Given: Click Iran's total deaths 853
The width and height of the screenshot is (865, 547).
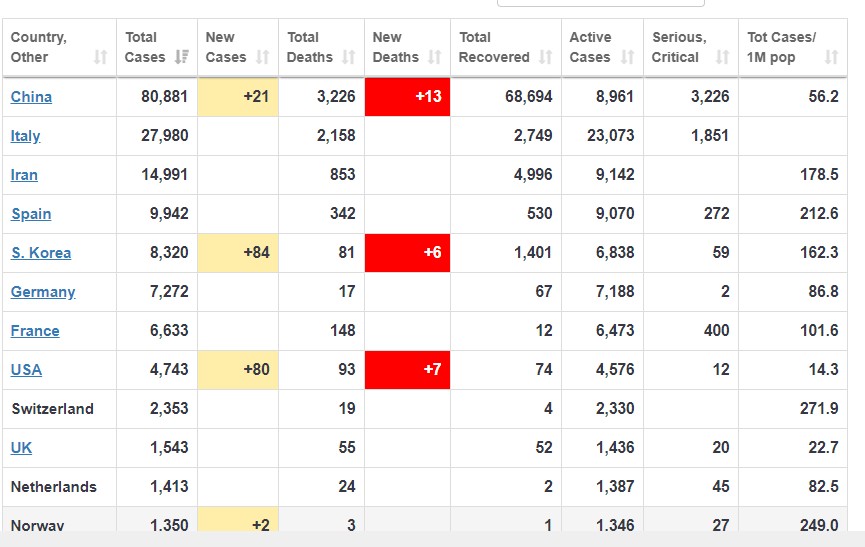Looking at the screenshot, I should point(343,175).
